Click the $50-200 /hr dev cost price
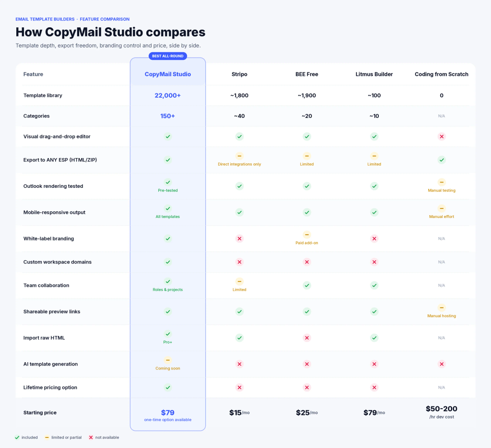The width and height of the screenshot is (491, 448). pos(442,412)
